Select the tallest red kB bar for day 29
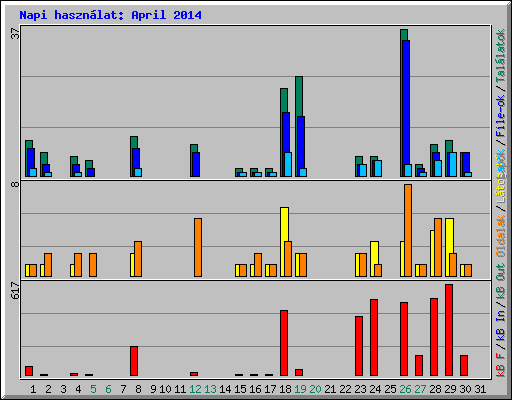The height and width of the screenshot is (400, 512). pos(449,330)
